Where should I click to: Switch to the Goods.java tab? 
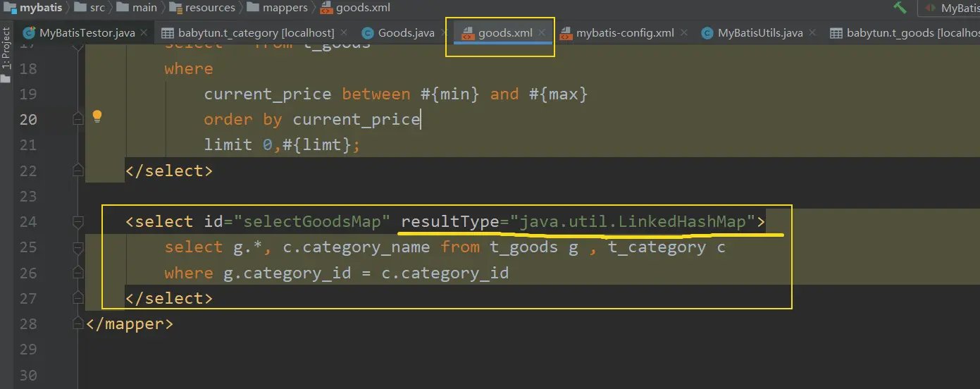click(x=405, y=33)
